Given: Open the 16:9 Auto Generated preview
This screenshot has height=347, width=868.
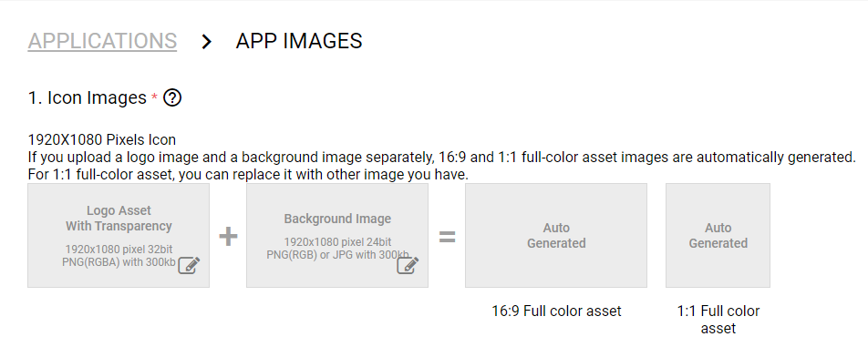Looking at the screenshot, I should pos(556,235).
